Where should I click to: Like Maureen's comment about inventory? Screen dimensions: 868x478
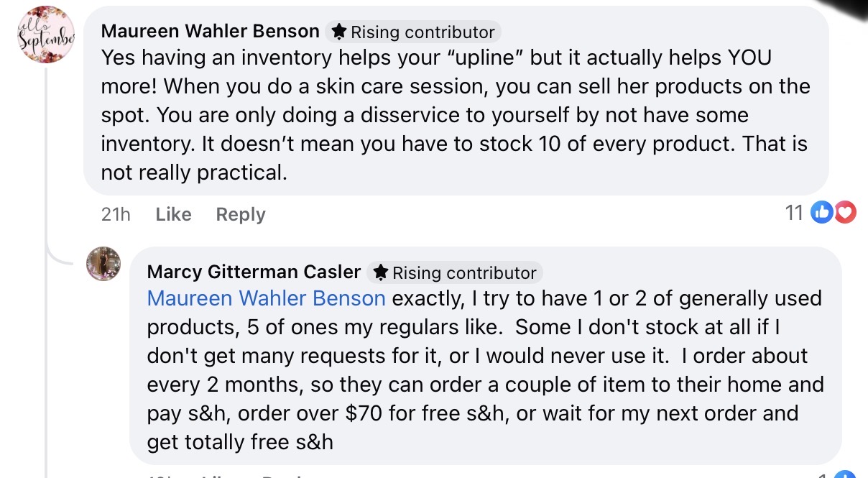click(173, 214)
